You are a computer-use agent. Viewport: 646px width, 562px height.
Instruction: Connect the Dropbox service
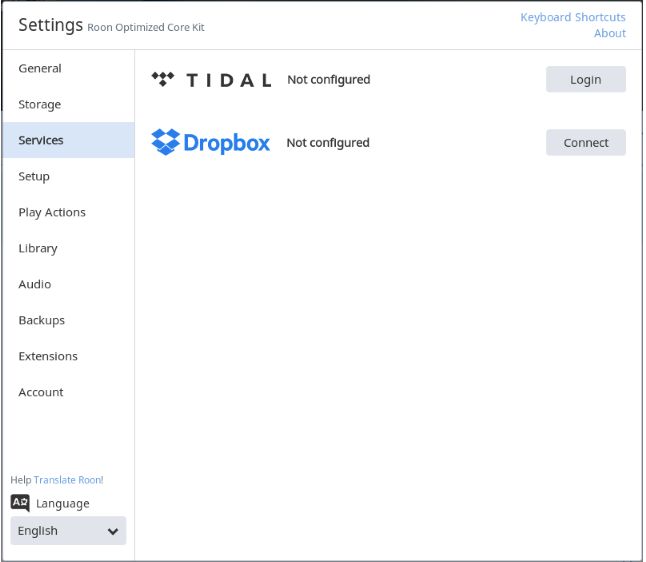tap(585, 143)
